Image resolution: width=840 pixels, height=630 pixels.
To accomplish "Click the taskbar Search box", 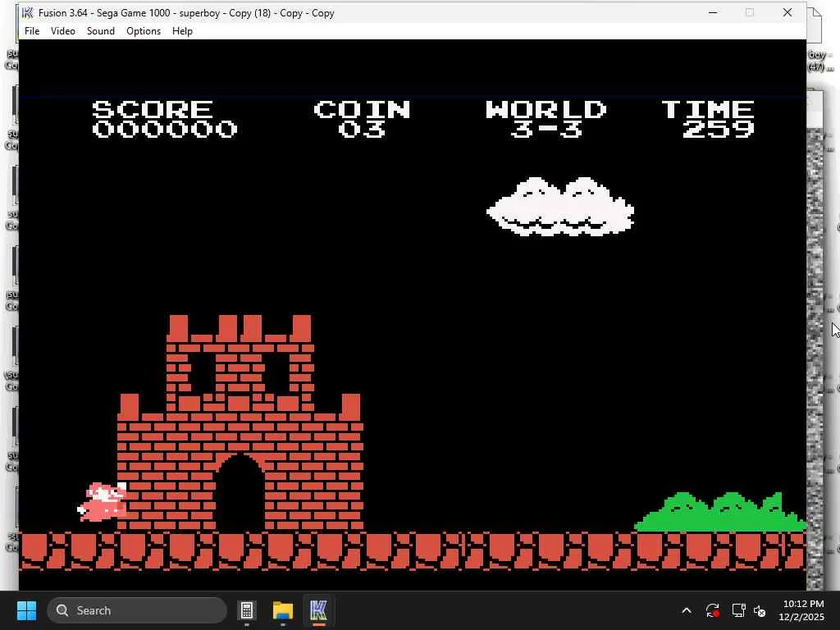I will tap(137, 610).
